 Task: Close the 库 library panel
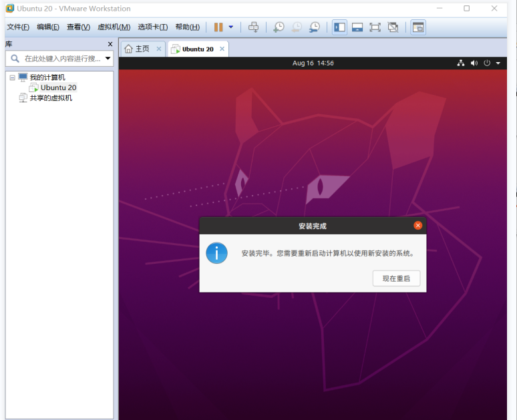(x=110, y=44)
